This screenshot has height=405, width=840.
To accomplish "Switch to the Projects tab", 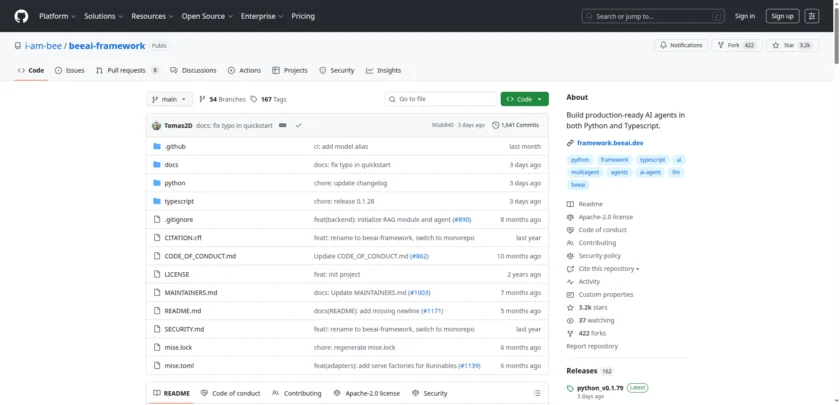I will (x=290, y=70).
